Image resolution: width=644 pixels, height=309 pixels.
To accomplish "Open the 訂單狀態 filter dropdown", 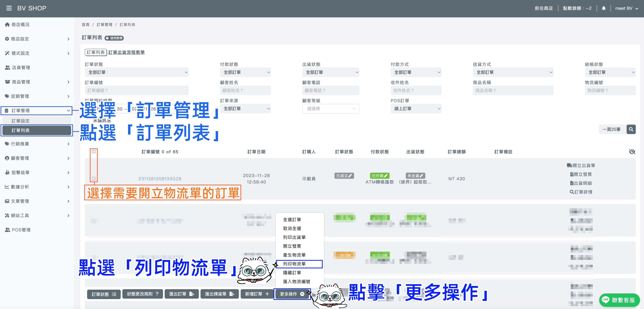I will click(x=136, y=72).
